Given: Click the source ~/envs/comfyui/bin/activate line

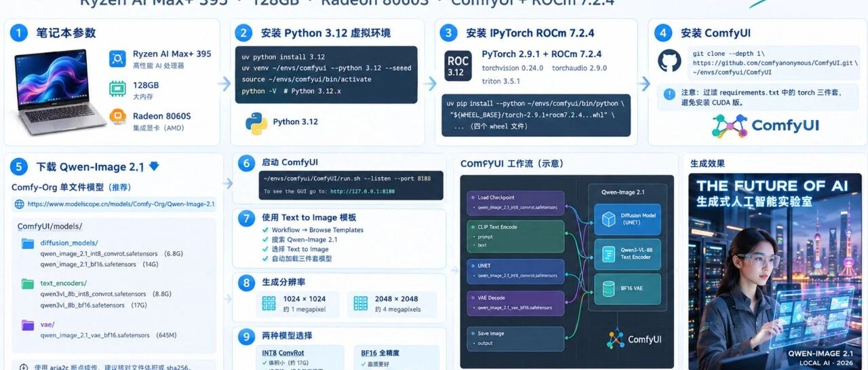Looking at the screenshot, I should tap(298, 79).
